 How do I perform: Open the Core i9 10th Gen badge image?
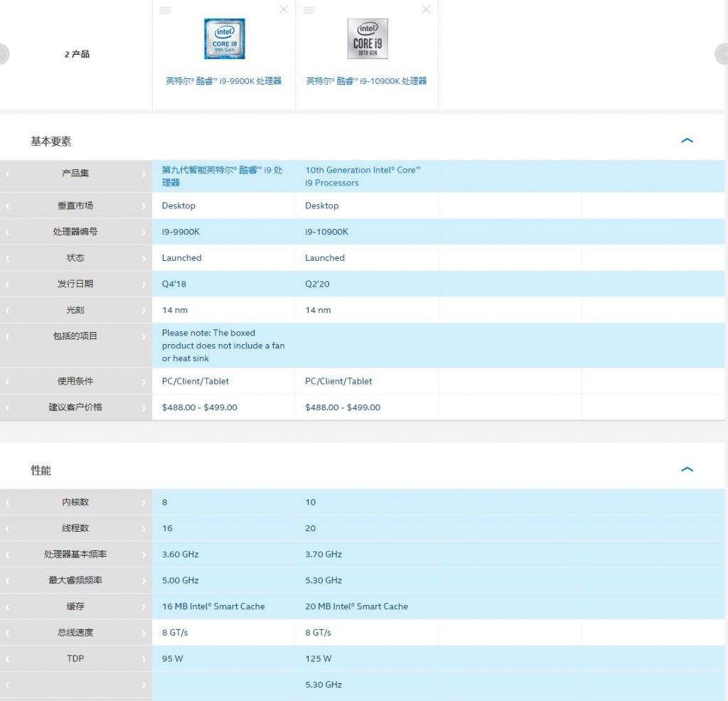pos(368,39)
